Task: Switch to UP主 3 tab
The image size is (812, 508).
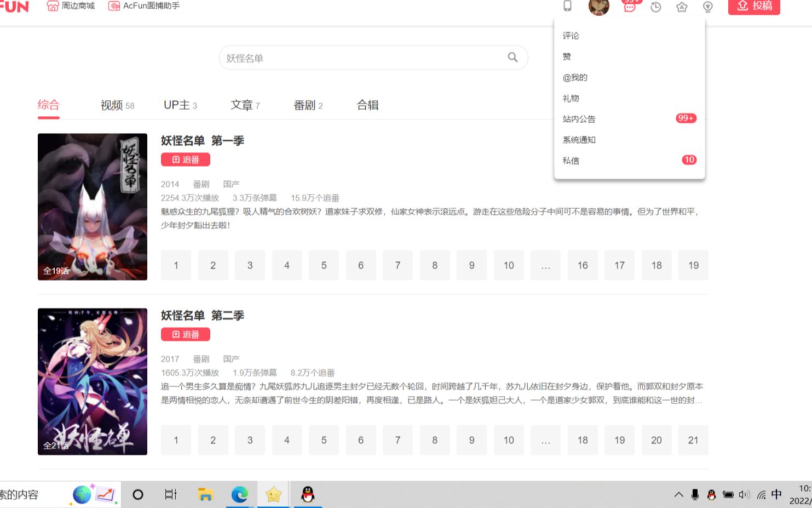Action: (x=180, y=105)
